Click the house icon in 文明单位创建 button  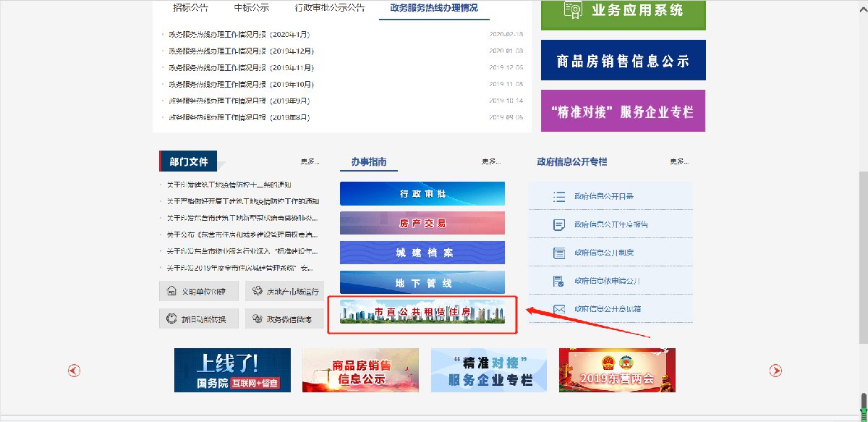pos(171,292)
